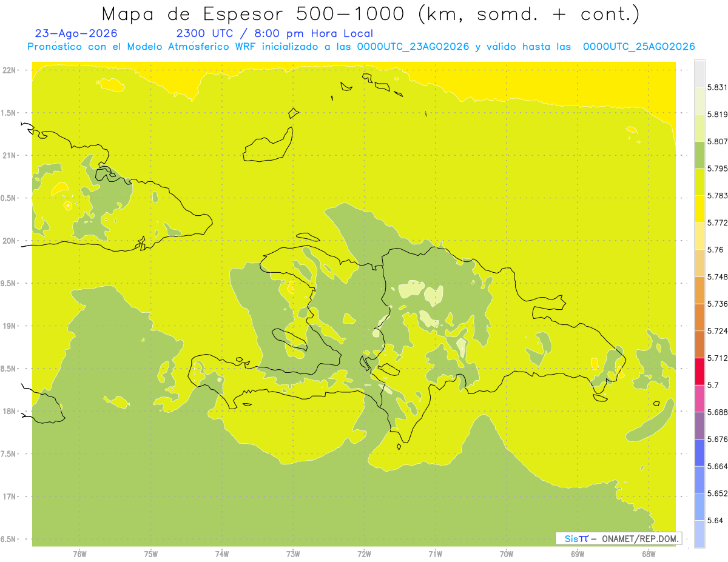Click the time label '2300 UTC / 8:00 pm Hora Local'

click(274, 34)
